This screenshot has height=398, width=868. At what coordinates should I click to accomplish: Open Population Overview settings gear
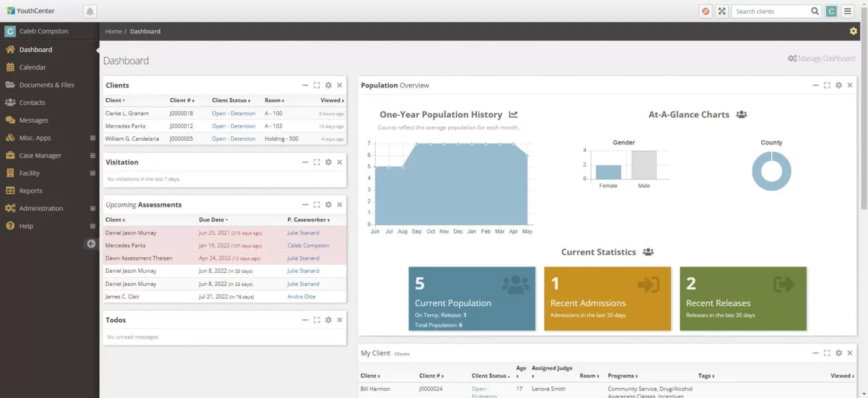(x=839, y=85)
